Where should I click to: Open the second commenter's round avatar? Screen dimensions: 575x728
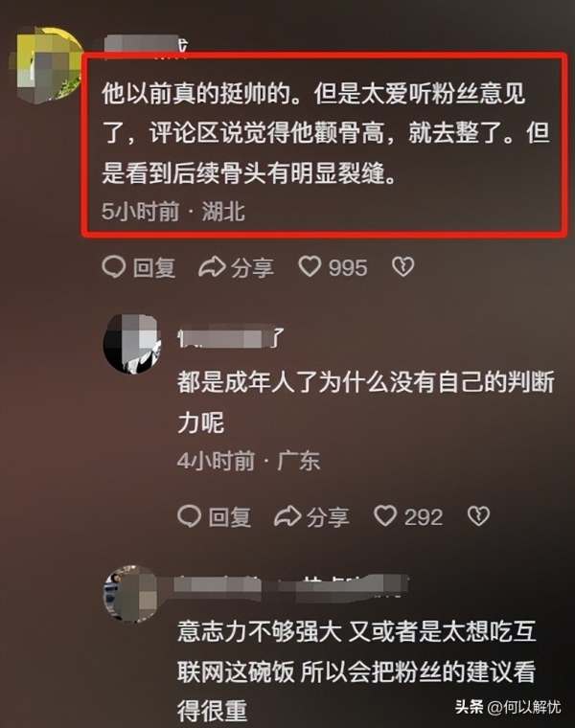[x=132, y=344]
